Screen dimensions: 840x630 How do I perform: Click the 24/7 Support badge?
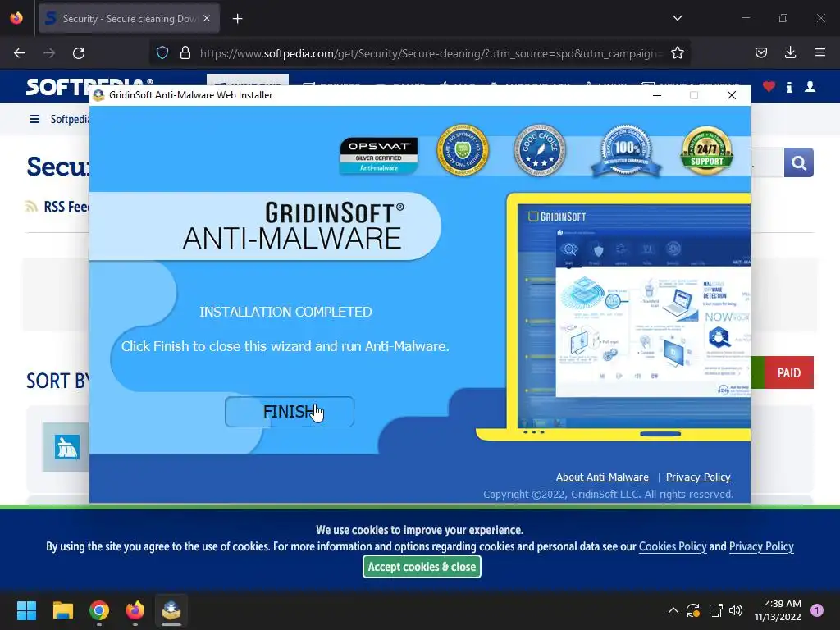pyautogui.click(x=706, y=151)
